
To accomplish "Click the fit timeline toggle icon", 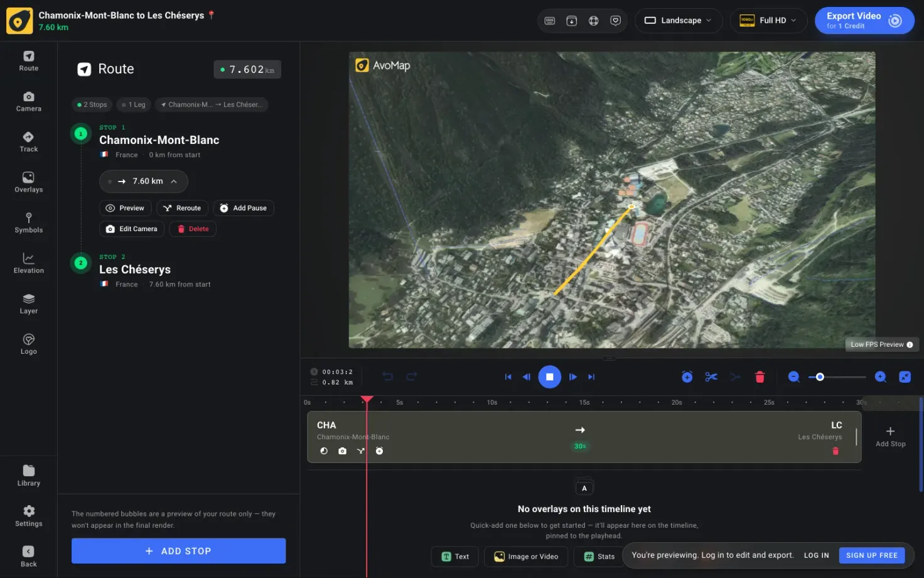I will [x=905, y=377].
